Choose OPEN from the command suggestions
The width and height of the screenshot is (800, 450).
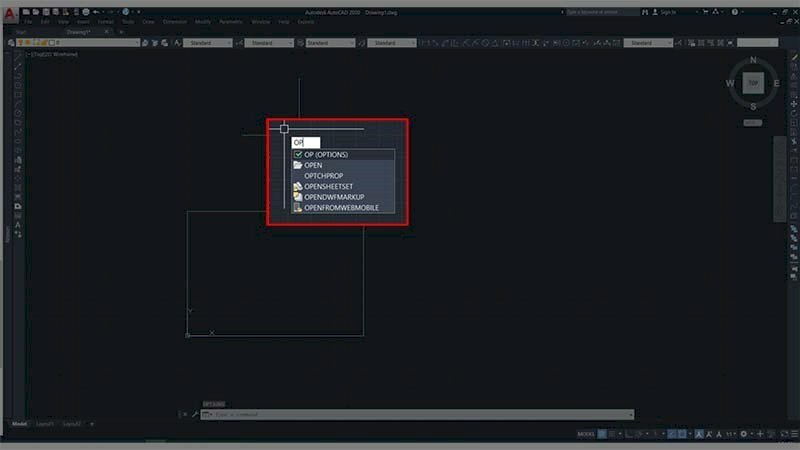tap(313, 165)
